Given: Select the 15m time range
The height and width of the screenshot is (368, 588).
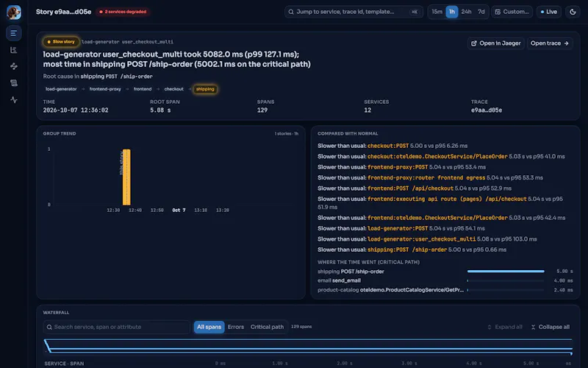Looking at the screenshot, I should click(x=437, y=12).
